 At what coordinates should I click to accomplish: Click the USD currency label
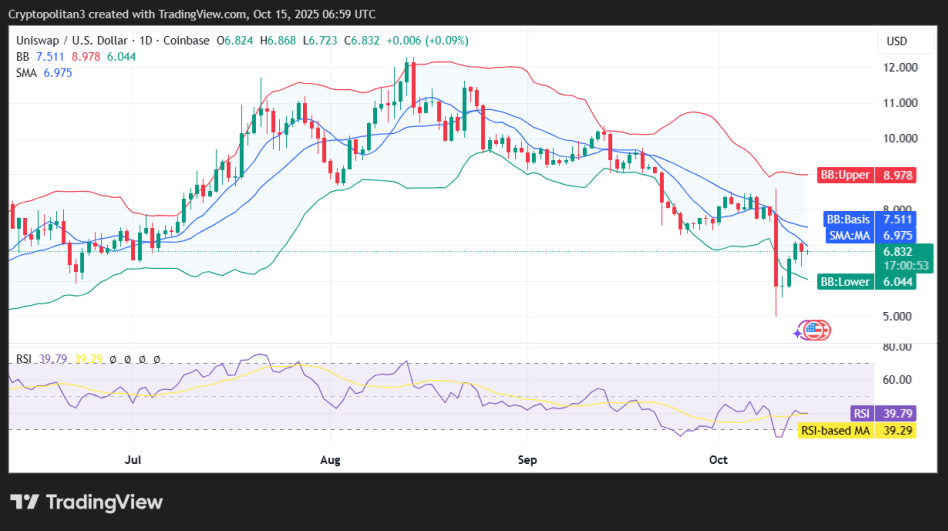coord(896,41)
